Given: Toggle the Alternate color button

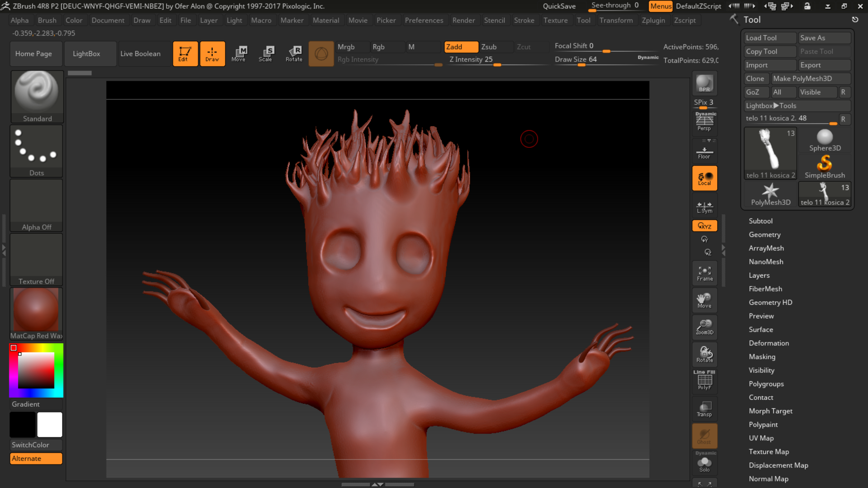Looking at the screenshot, I should point(36,459).
